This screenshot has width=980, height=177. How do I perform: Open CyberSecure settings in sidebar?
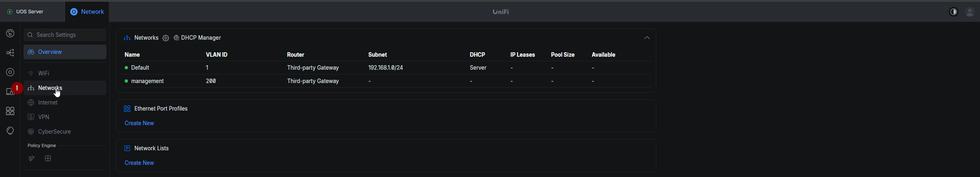(54, 132)
